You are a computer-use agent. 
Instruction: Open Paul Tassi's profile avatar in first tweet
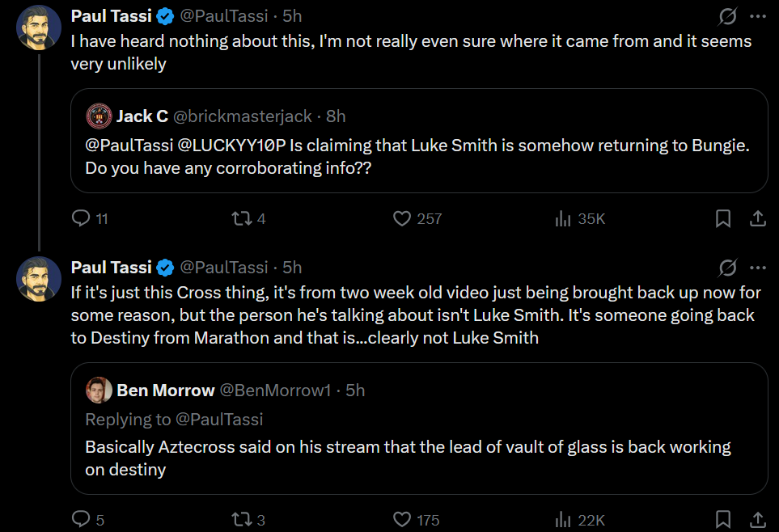[39, 27]
